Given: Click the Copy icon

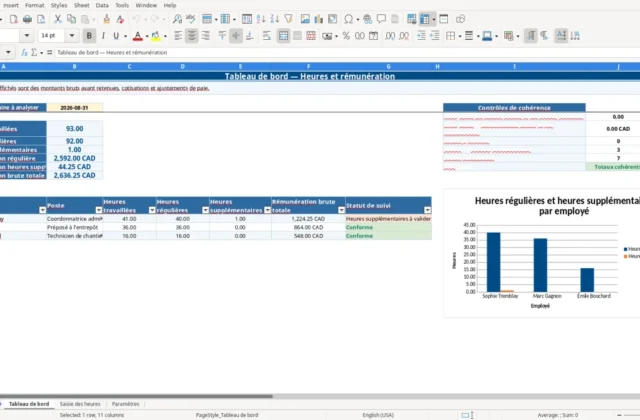Looking at the screenshot, I should point(71,19).
